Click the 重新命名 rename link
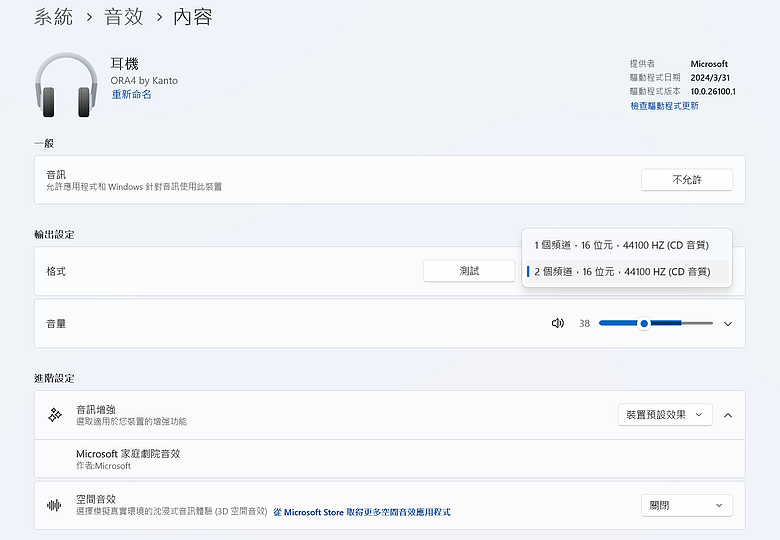The image size is (780, 540). coord(131,94)
